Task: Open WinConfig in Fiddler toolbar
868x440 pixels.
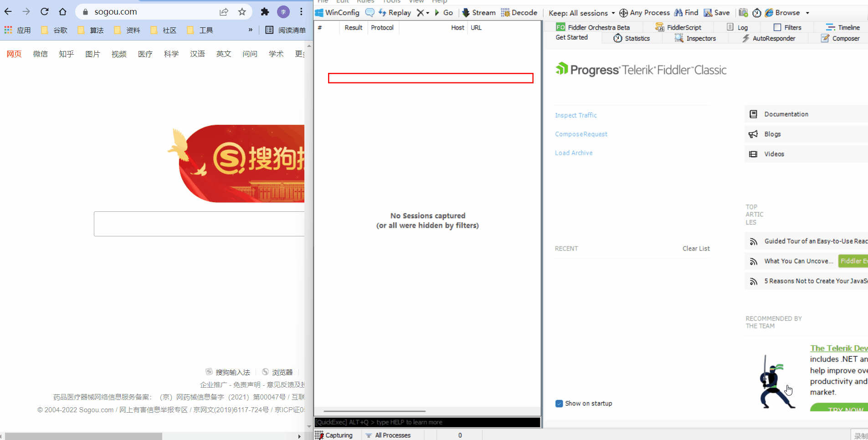Action: (x=337, y=13)
